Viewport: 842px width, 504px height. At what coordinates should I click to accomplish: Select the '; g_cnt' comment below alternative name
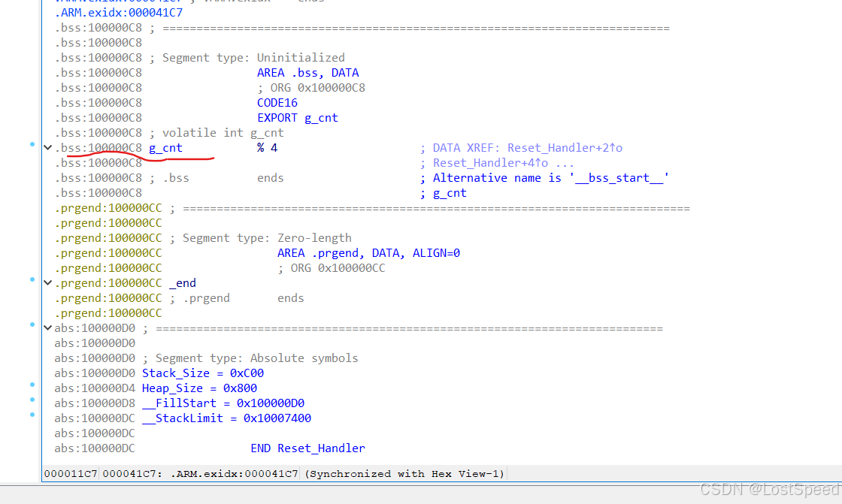(x=443, y=193)
